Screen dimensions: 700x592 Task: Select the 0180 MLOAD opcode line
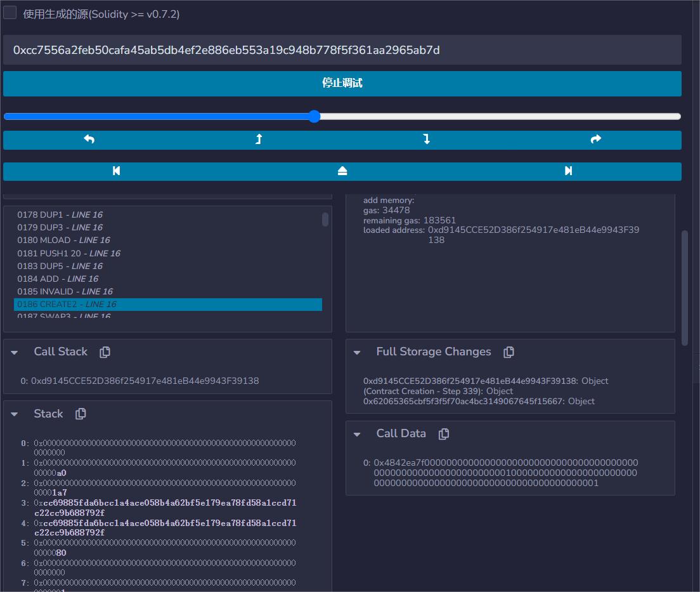(63, 240)
